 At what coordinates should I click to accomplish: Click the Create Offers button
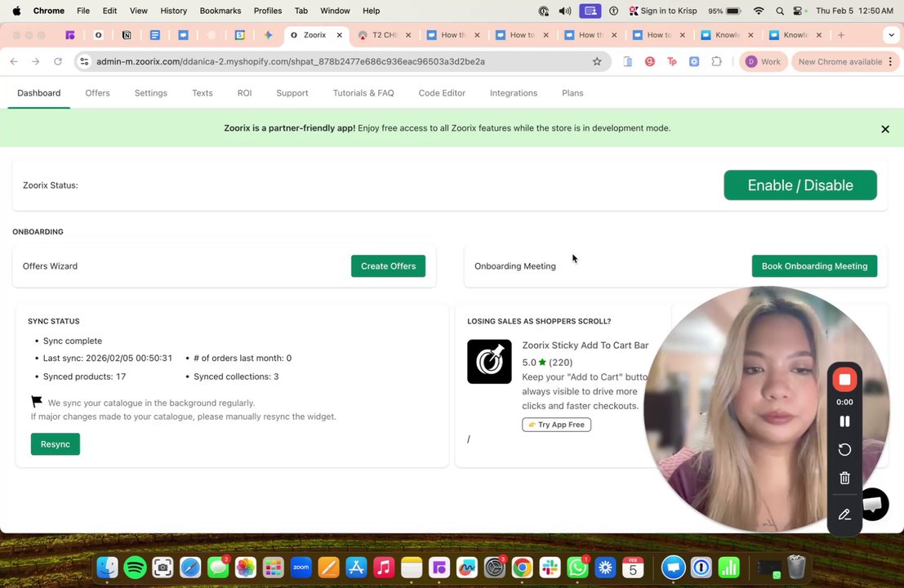click(x=388, y=265)
